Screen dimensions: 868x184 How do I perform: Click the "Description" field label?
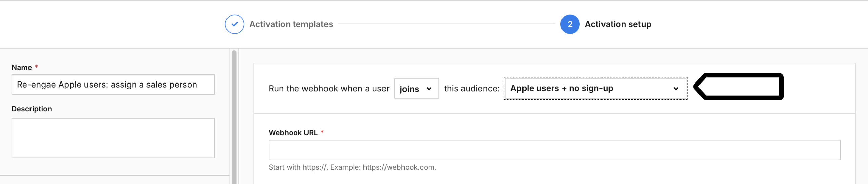tap(32, 109)
